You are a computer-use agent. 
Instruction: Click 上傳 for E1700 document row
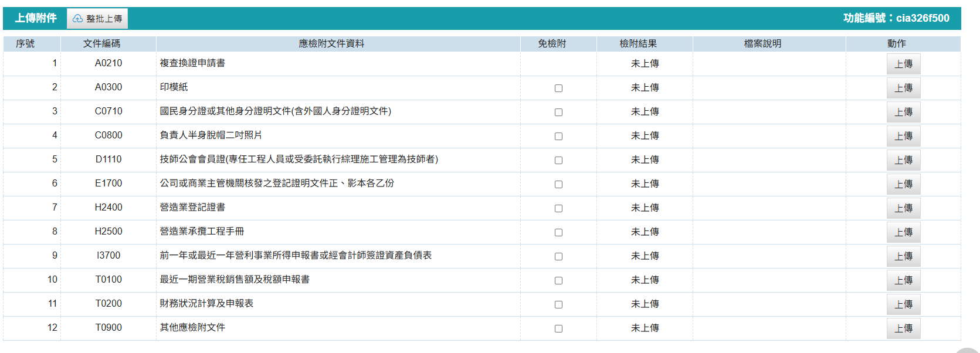pyautogui.click(x=903, y=184)
